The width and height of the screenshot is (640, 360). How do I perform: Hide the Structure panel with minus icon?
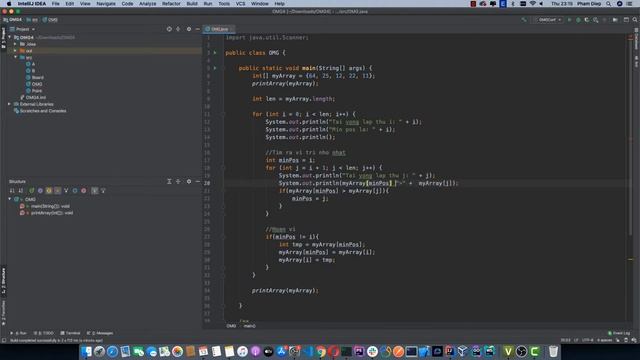[x=198, y=181]
